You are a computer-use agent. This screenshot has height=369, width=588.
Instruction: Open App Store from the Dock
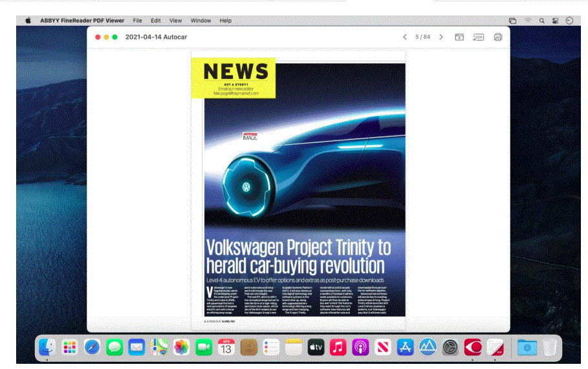(x=405, y=347)
